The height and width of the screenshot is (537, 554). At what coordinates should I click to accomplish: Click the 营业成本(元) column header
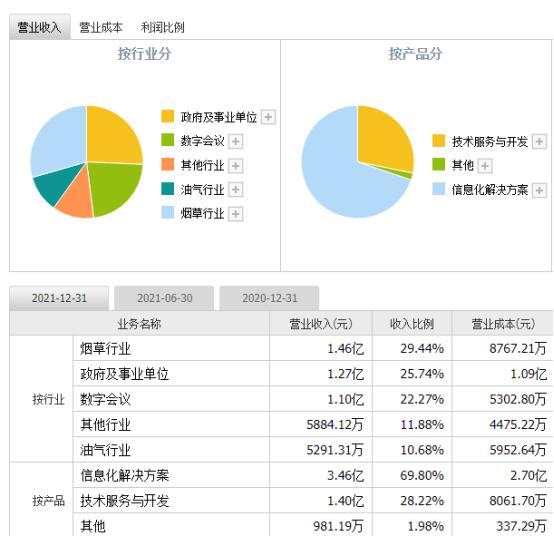point(503,323)
